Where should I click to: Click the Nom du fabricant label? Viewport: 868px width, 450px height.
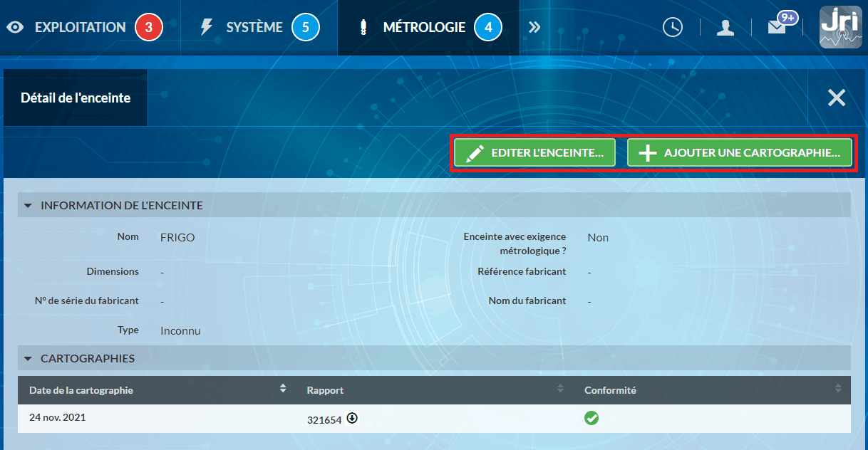coord(527,300)
